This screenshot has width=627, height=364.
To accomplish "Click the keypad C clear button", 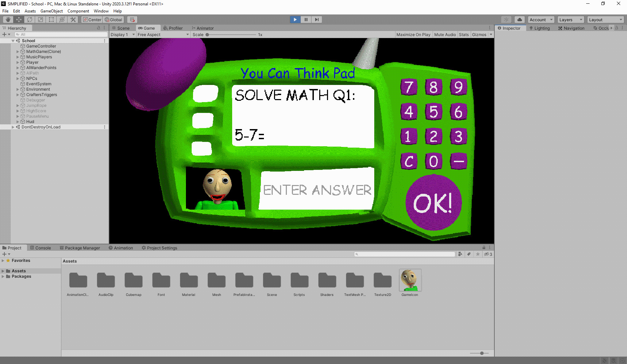I will pyautogui.click(x=409, y=161).
